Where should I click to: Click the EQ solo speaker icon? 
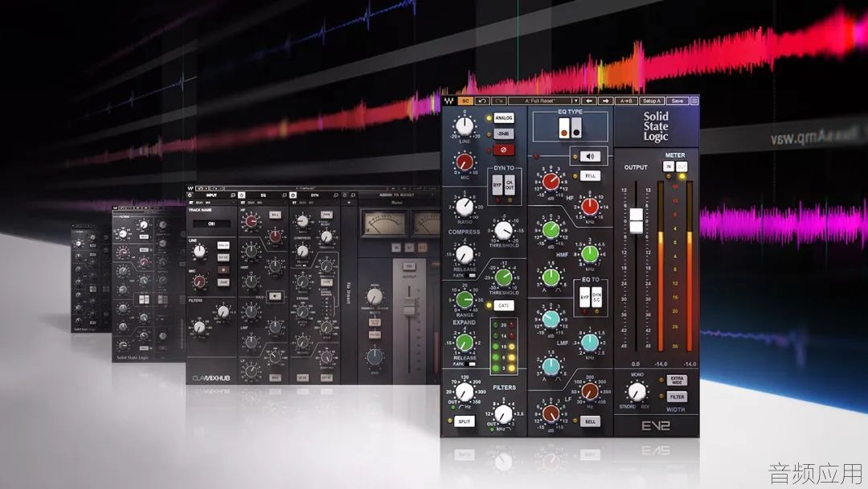point(590,157)
